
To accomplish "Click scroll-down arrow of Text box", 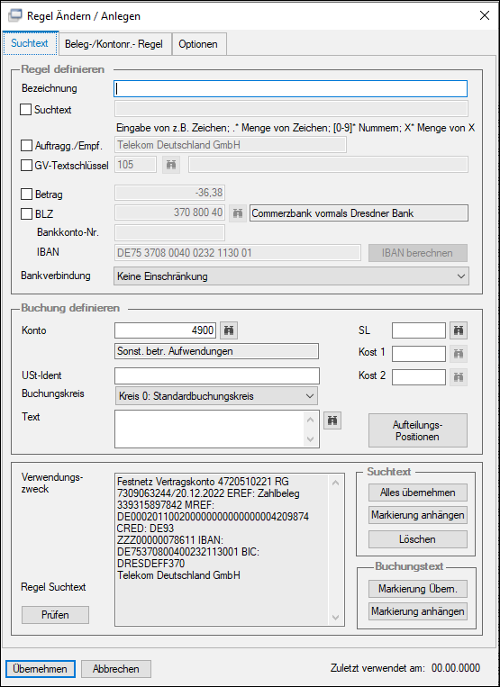I will pyautogui.click(x=311, y=439).
